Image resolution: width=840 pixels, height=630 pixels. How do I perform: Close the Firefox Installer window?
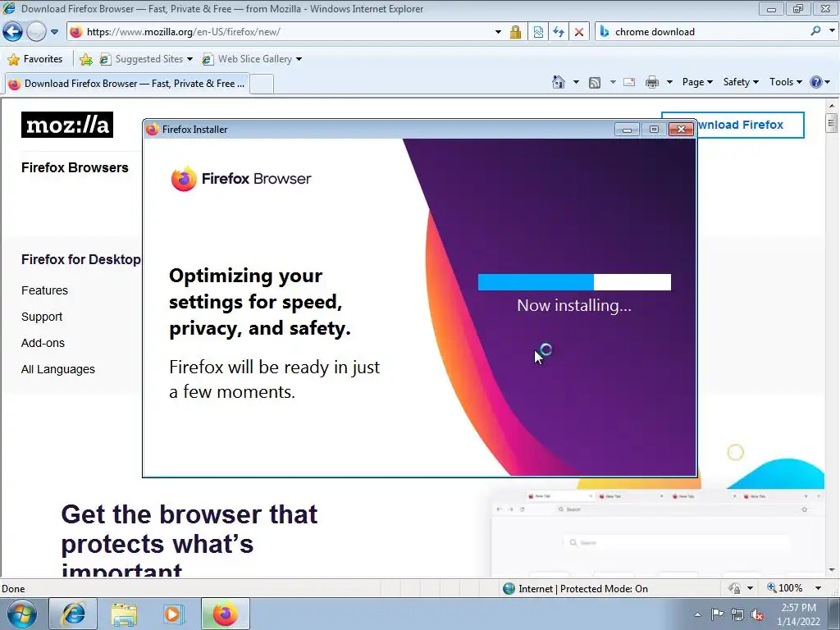coord(681,129)
